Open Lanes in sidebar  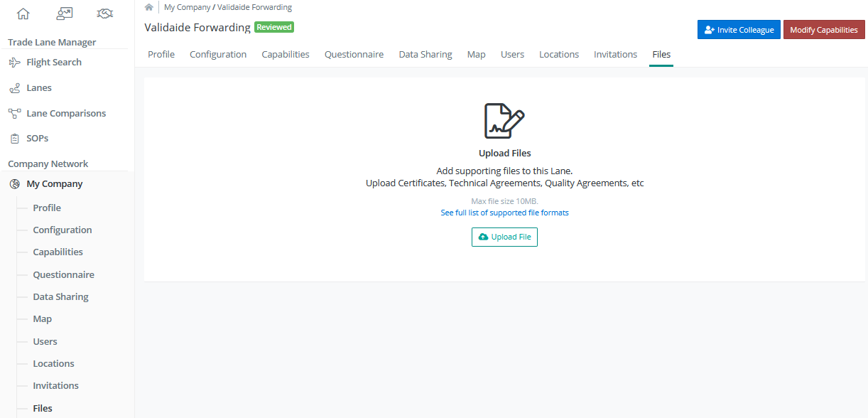39,88
